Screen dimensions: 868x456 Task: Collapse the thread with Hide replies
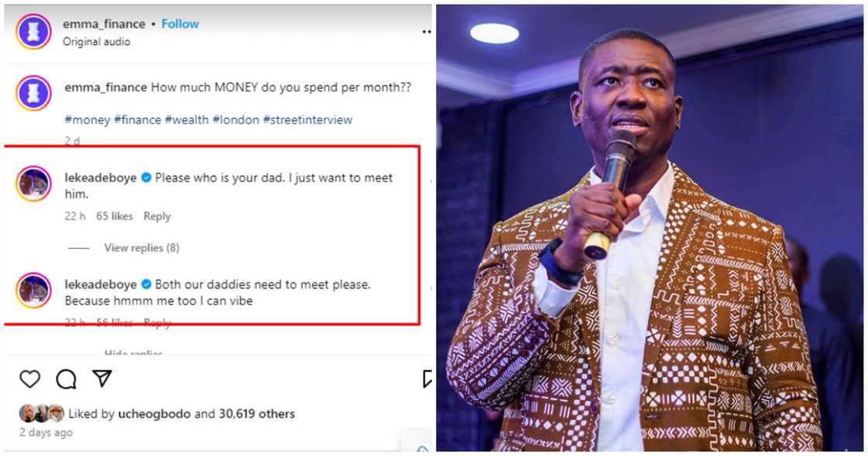pyautogui.click(x=133, y=352)
